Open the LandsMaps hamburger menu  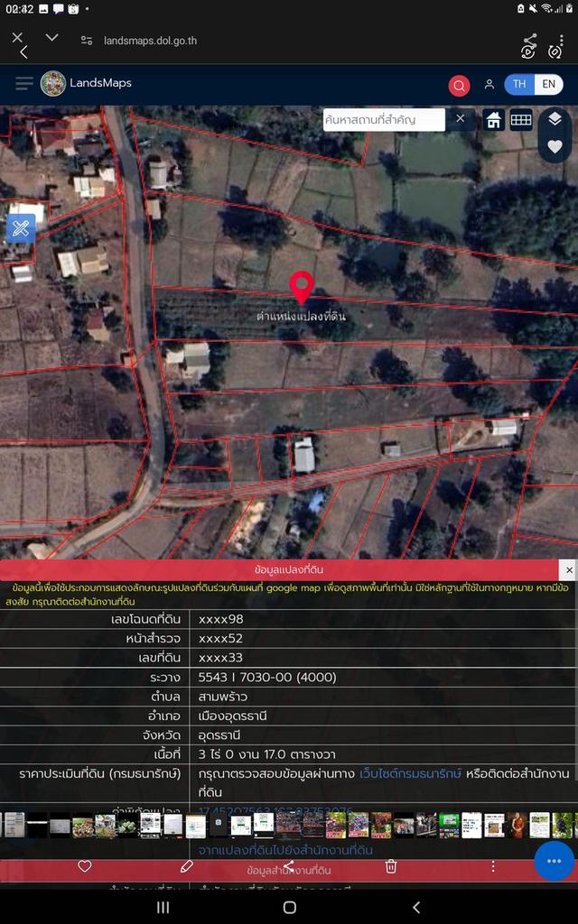point(24,84)
